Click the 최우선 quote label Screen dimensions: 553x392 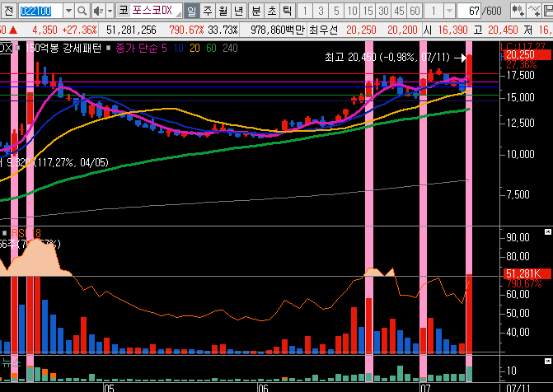(x=323, y=30)
